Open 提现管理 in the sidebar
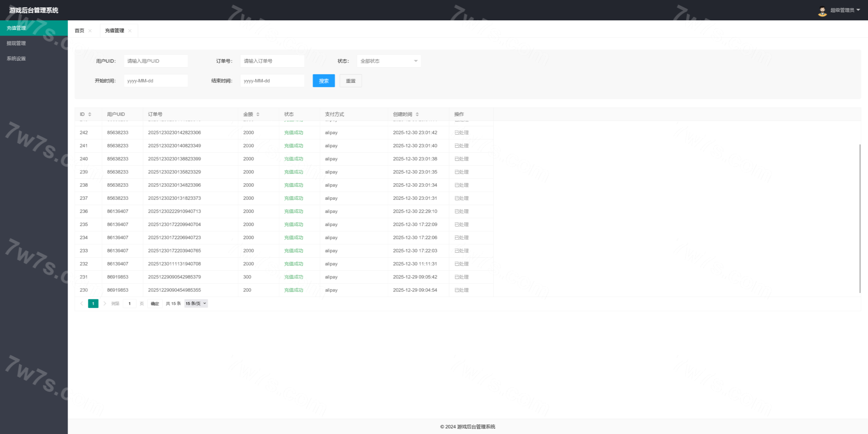 [x=16, y=43]
